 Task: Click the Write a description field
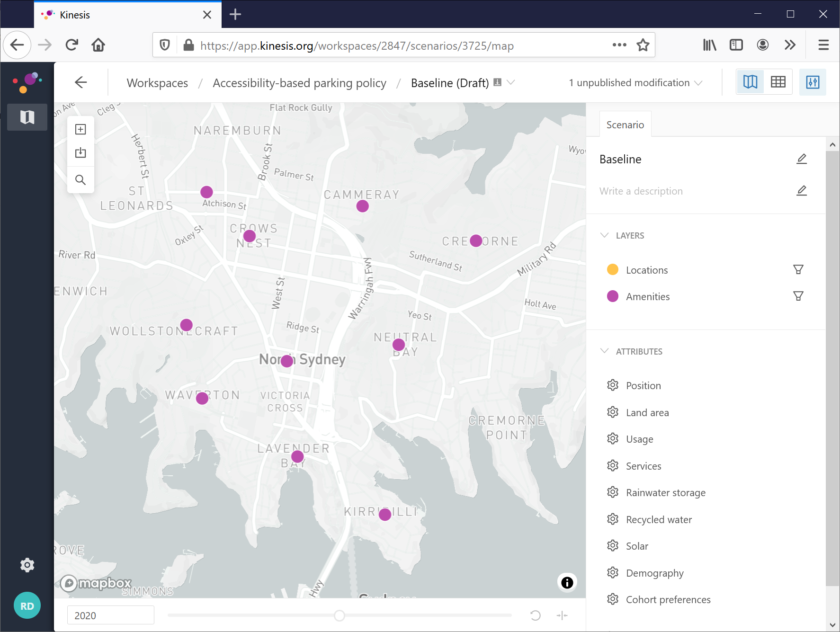click(x=641, y=191)
